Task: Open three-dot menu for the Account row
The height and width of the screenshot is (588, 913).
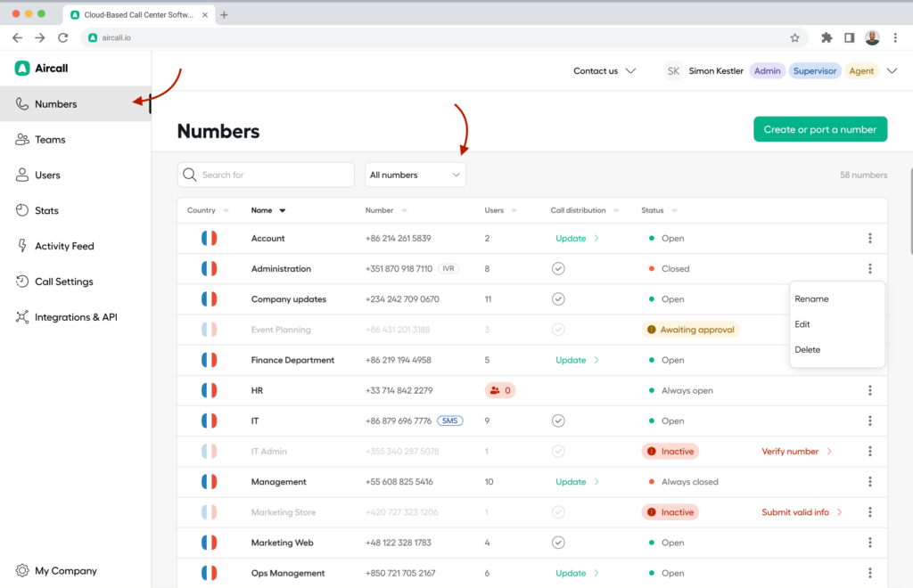Action: (x=869, y=239)
